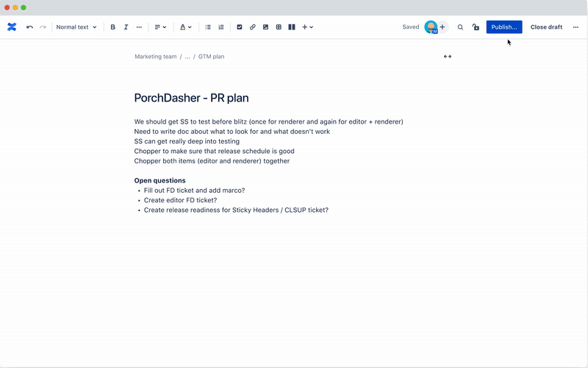
Task: Add an action item checkbox
Action: pyautogui.click(x=240, y=27)
